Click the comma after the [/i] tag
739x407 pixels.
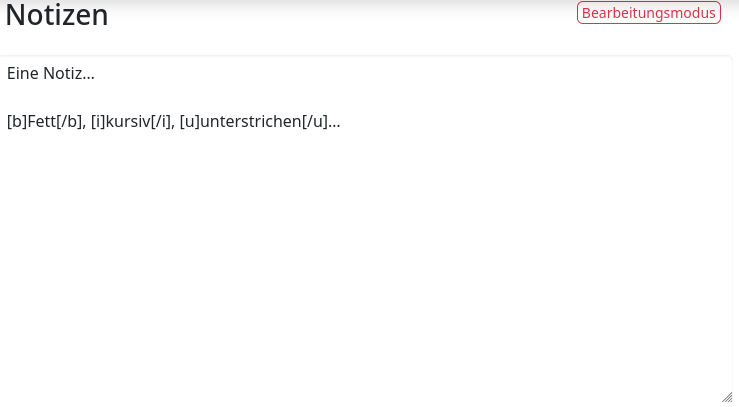point(172,127)
